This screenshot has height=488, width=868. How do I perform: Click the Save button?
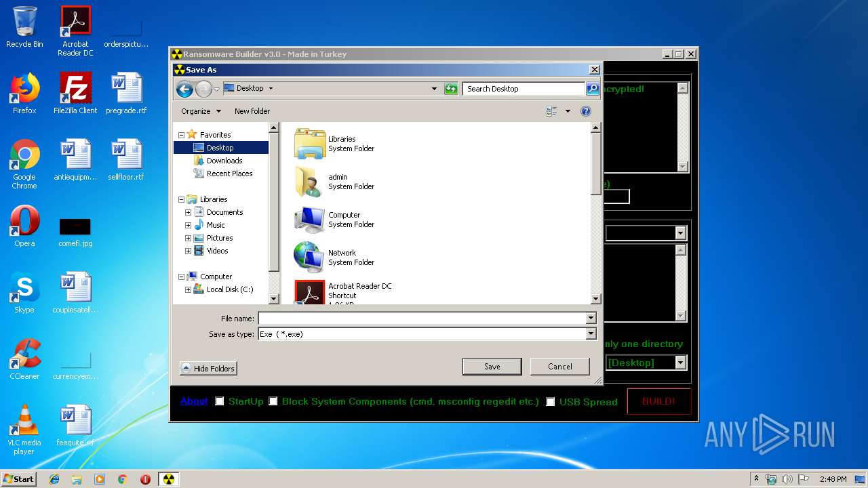492,367
